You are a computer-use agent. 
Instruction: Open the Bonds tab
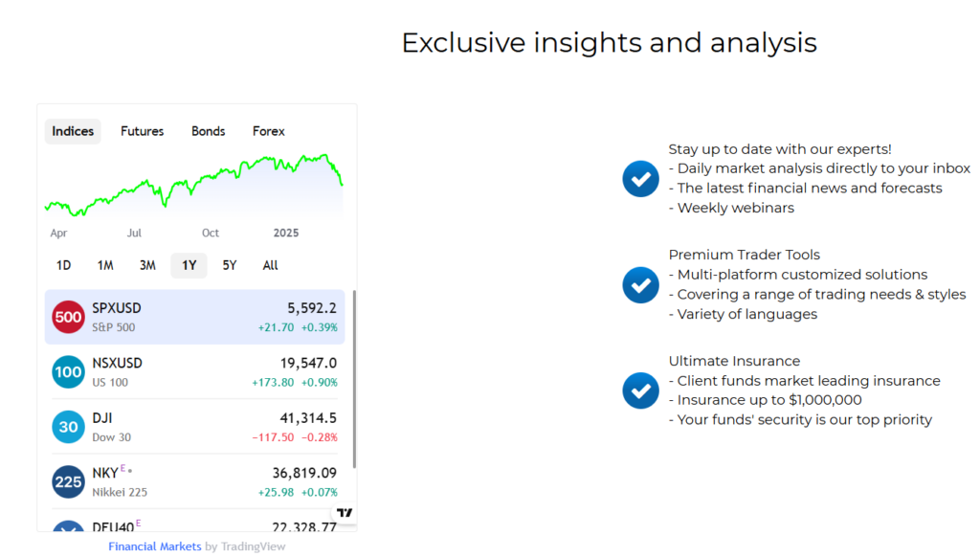[208, 131]
